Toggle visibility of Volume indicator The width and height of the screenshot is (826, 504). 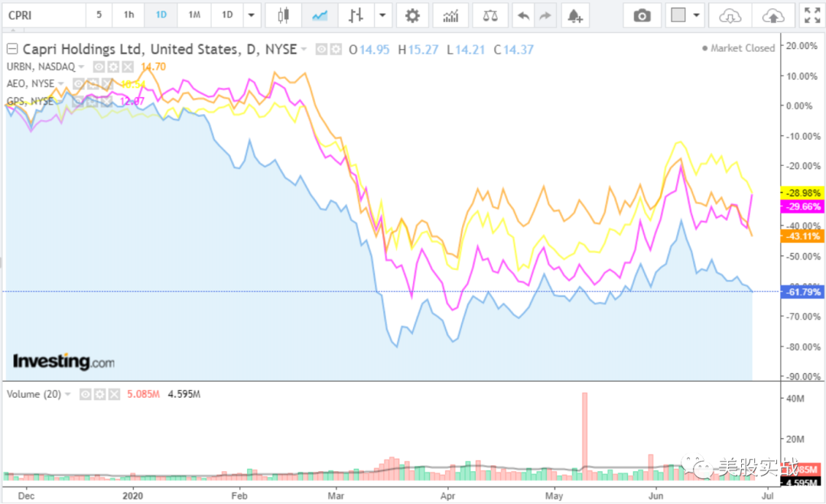coord(86,395)
